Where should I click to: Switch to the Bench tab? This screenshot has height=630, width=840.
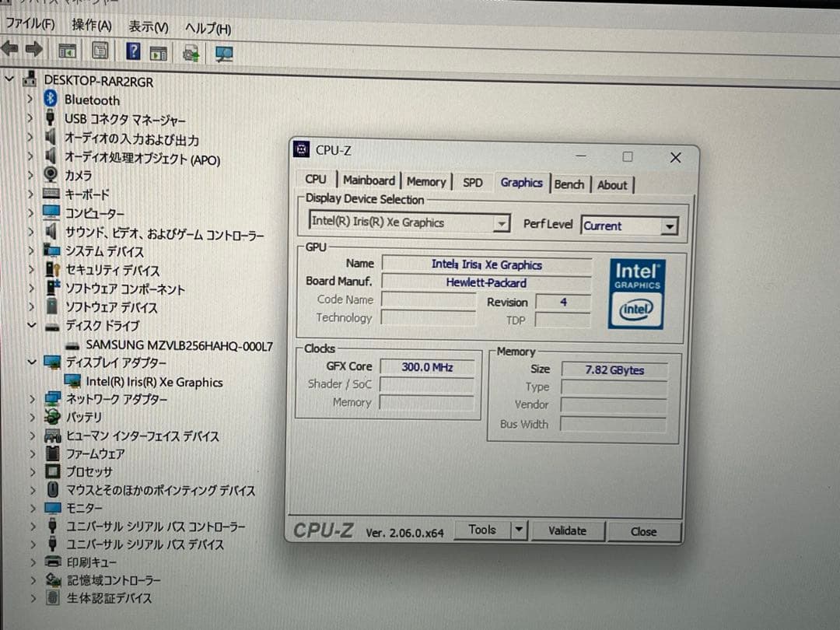point(569,184)
